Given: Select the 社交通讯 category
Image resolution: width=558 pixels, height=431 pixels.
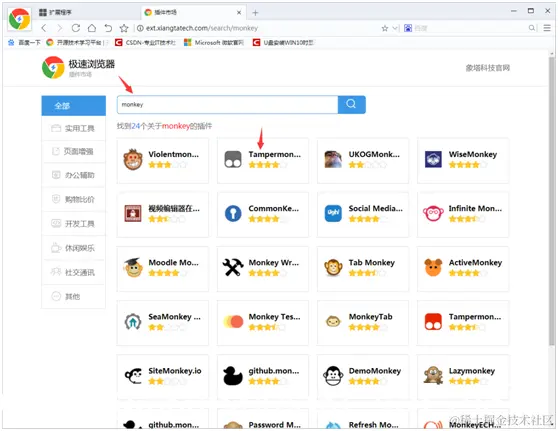Looking at the screenshot, I should point(74,272).
